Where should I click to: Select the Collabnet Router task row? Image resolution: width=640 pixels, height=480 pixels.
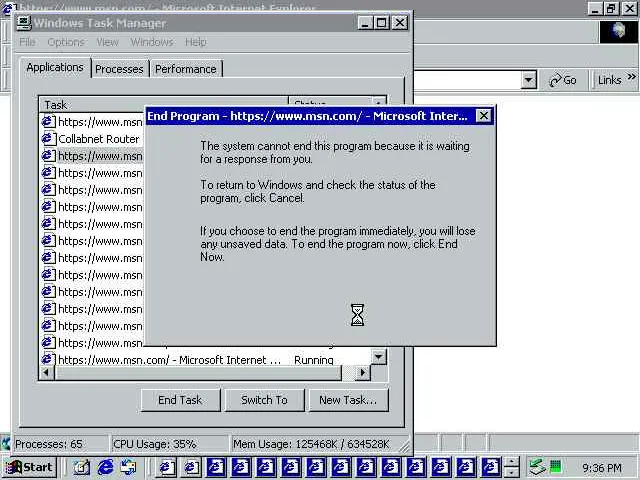click(x=92, y=139)
